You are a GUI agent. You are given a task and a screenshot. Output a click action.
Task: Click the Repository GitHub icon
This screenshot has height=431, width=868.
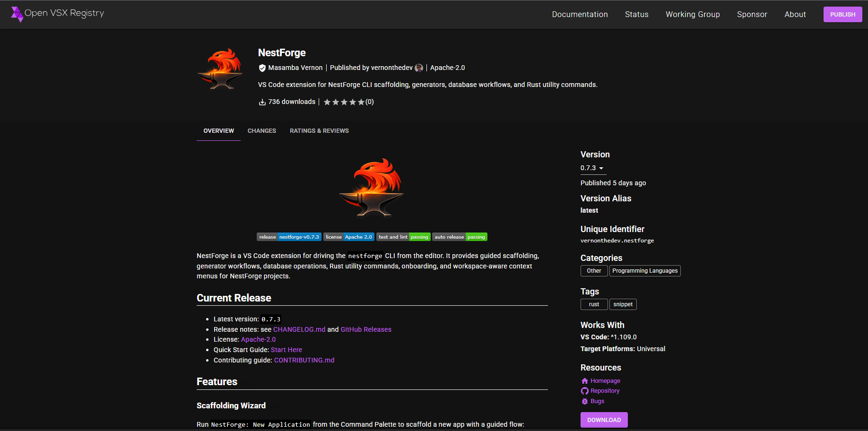(x=585, y=391)
